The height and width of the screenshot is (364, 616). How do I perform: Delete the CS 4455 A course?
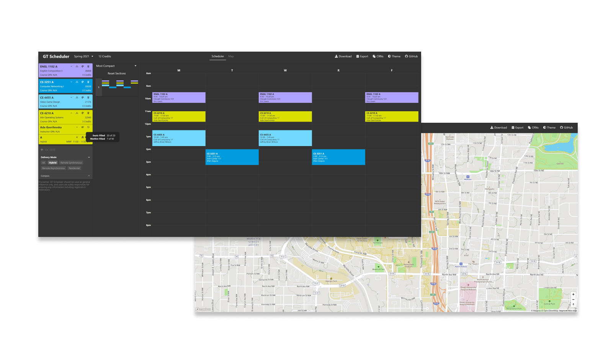(x=88, y=97)
